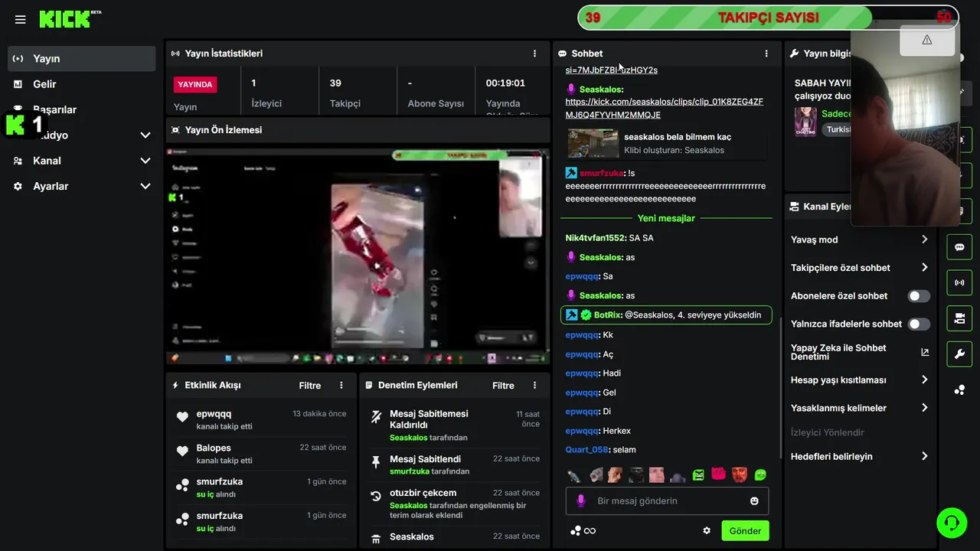This screenshot has height=551, width=980.
Task: Open Filtre in Denetim Eylemleri panel
Action: [503, 385]
